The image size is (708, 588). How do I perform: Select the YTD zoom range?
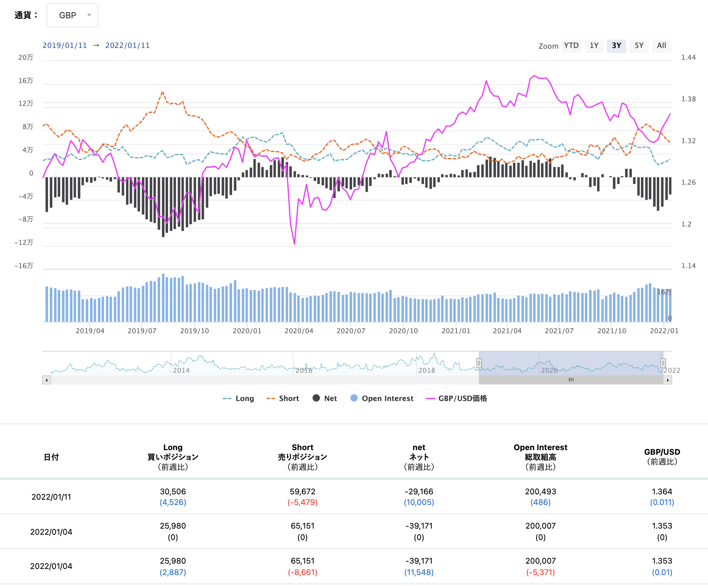[571, 46]
